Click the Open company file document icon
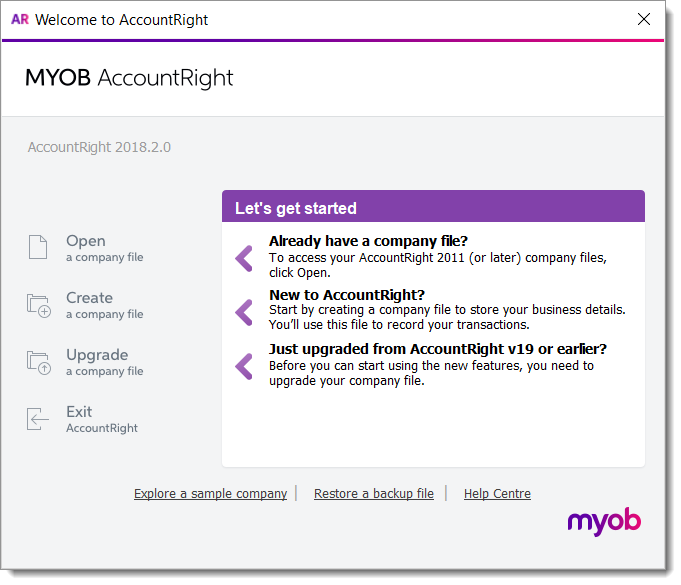Screen dimensions: 681x585 pos(38,247)
